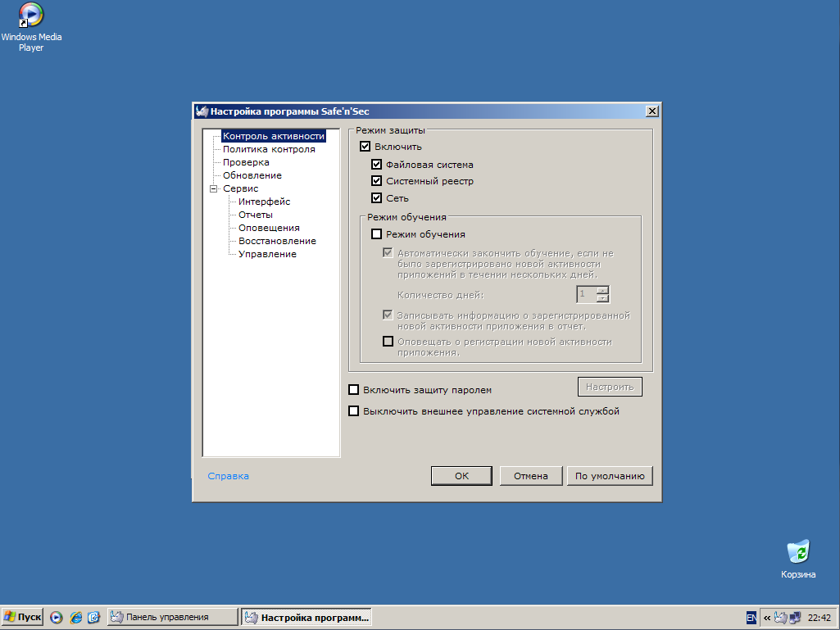The height and width of the screenshot is (630, 840).
Task: Expand hidden tray icons chevron
Action: pyautogui.click(x=767, y=618)
